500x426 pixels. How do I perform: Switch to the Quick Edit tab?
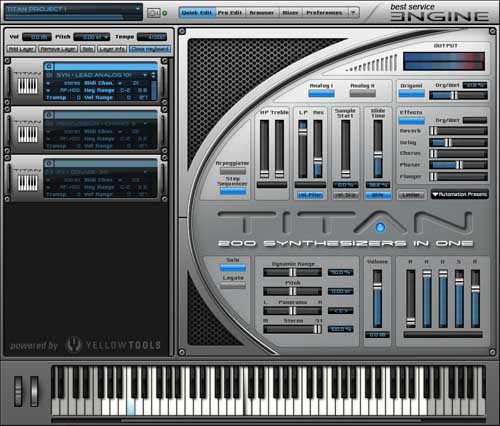(197, 13)
